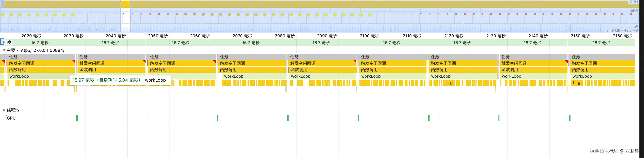Click the 2070 毫秒 ruler label
Viewport: 644px width, 158px height.
242,36
